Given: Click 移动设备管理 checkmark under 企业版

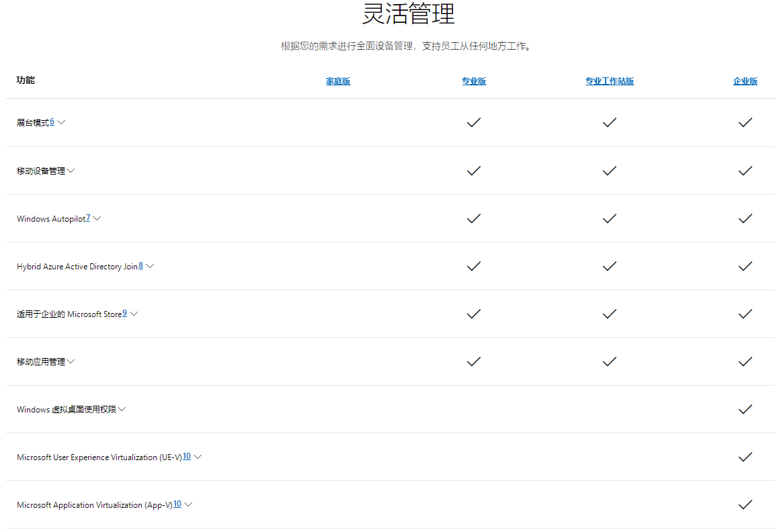Looking at the screenshot, I should pyautogui.click(x=745, y=171).
